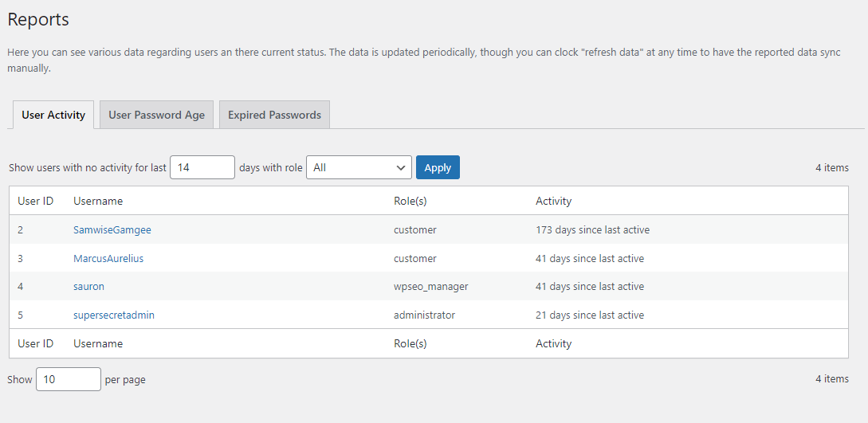868x423 pixels.
Task: Select MarcusAurelius's '41 days since last active' cell
Action: point(590,258)
